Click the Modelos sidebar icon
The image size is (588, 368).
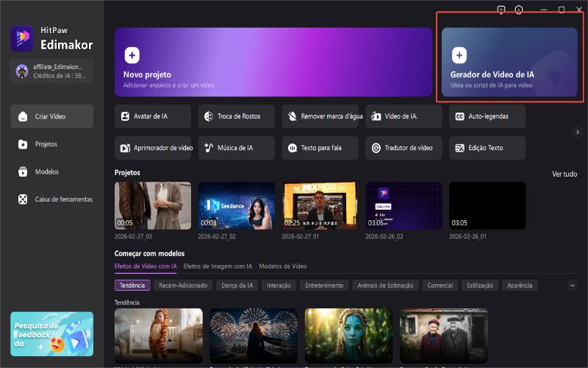23,171
